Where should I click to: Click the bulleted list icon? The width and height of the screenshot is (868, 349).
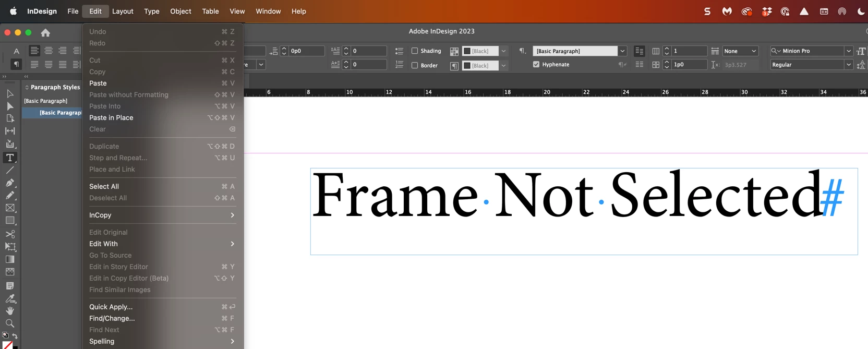(x=399, y=51)
